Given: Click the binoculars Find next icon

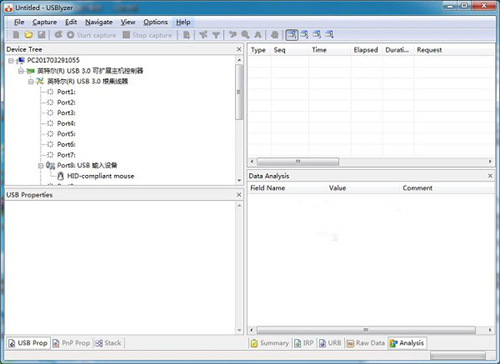Looking at the screenshot, I should point(258,35).
